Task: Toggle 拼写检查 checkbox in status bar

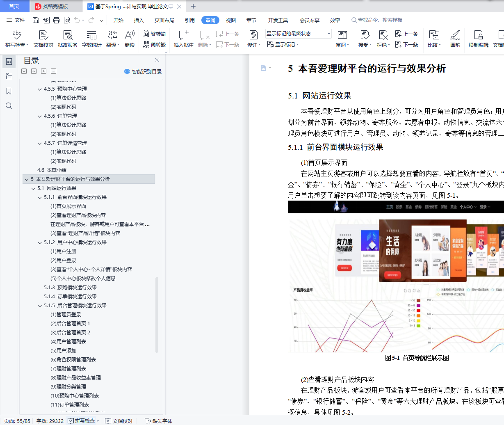Action: point(71,421)
